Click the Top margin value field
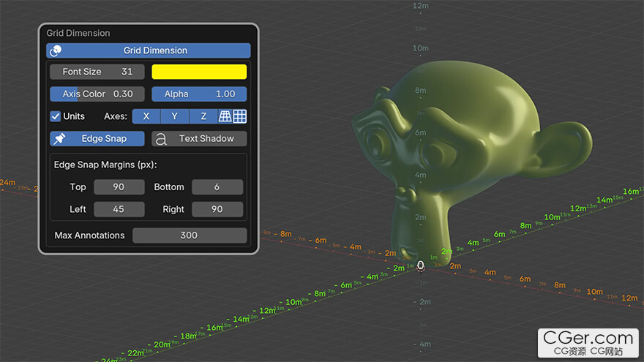644x362 pixels. (119, 187)
